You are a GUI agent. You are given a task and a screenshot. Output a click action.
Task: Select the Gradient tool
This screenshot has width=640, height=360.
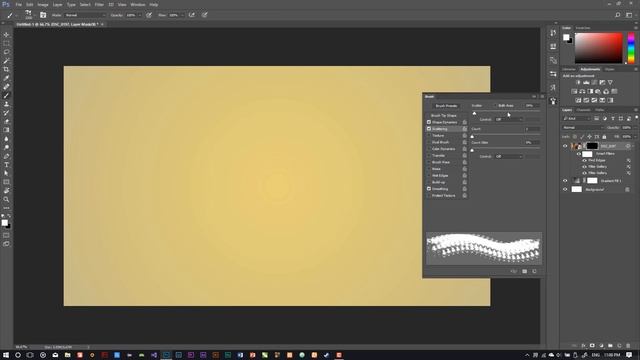(6, 130)
